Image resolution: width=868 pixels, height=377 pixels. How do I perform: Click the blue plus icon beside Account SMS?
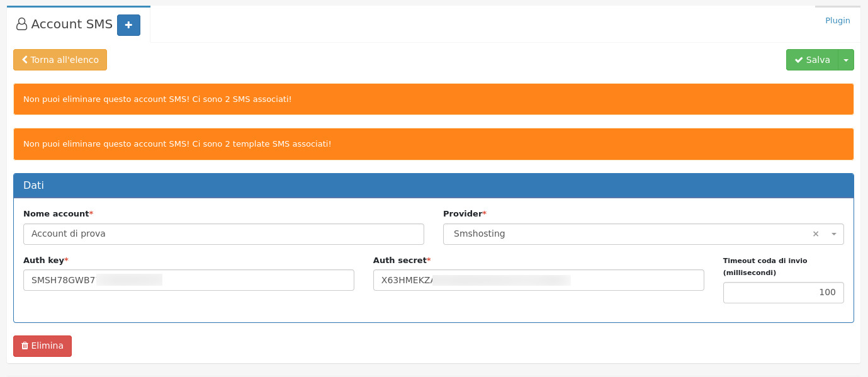click(x=128, y=25)
